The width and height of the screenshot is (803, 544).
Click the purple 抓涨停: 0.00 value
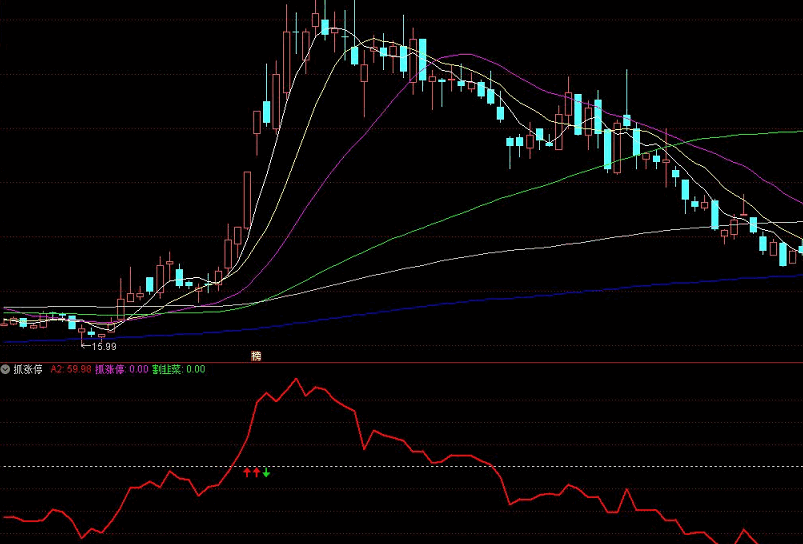point(122,369)
